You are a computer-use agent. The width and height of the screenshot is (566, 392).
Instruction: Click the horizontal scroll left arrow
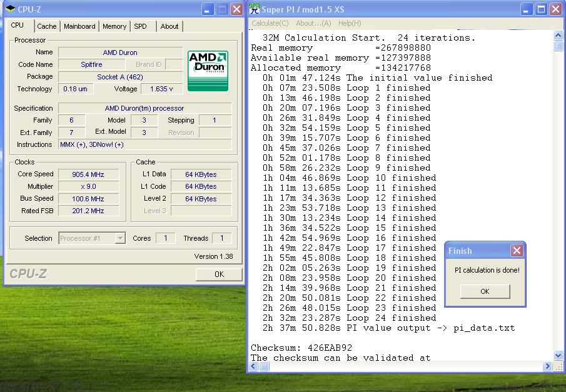(x=253, y=366)
